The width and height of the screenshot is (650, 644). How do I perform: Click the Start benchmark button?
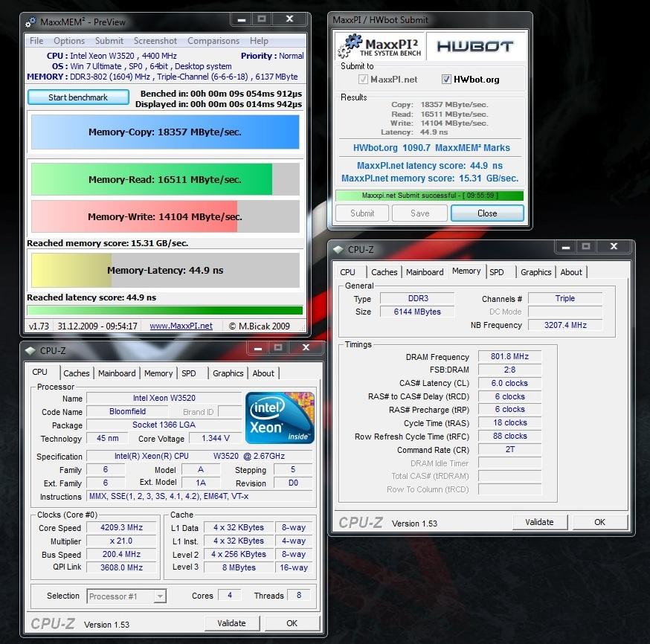coord(78,97)
